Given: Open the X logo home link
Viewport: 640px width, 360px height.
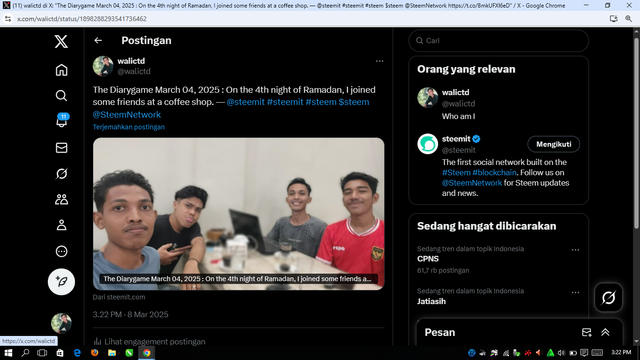Looking at the screenshot, I should (61, 41).
